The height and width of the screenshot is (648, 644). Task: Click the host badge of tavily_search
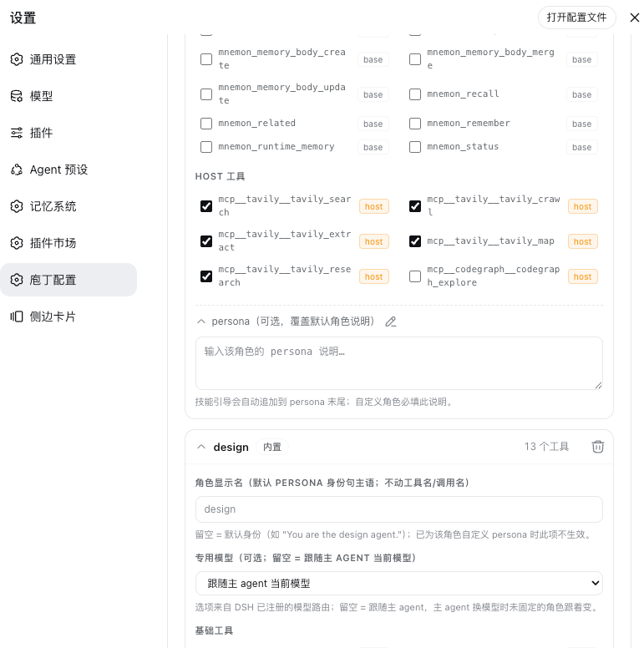(x=373, y=206)
